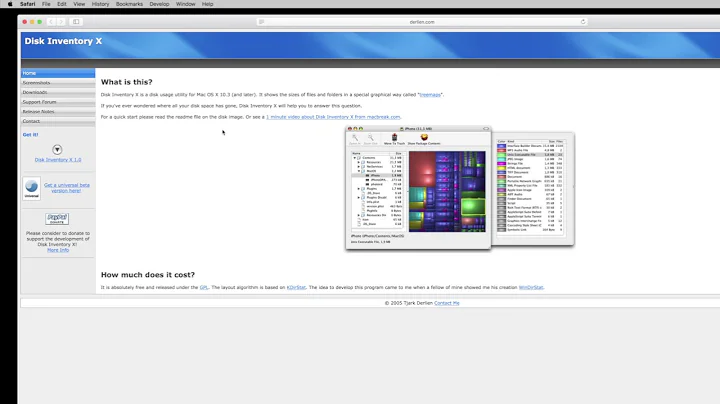Click the Reader view icon in address bar

(261, 22)
